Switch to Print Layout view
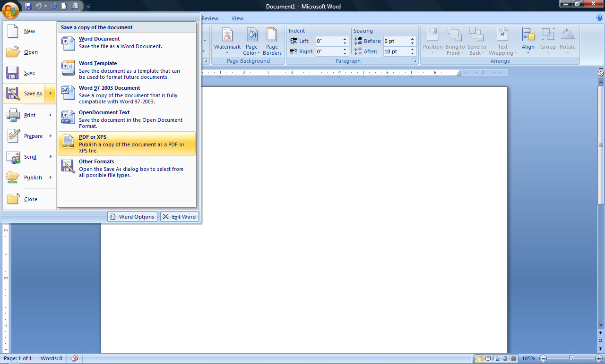Screen dimensions: 605x364 [479, 358]
